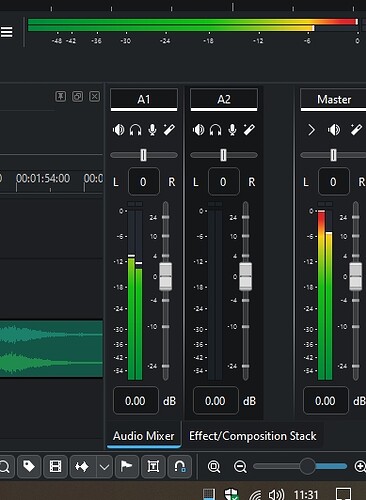Open dropdown arrow next to the mix clips tool
The height and width of the screenshot is (500, 366).
point(104,467)
